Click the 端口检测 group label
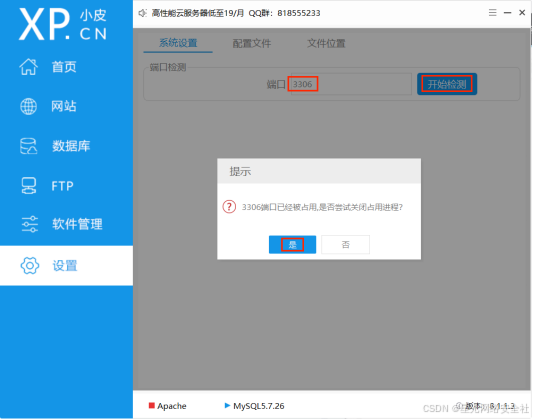This screenshot has width=533, height=420. point(168,67)
